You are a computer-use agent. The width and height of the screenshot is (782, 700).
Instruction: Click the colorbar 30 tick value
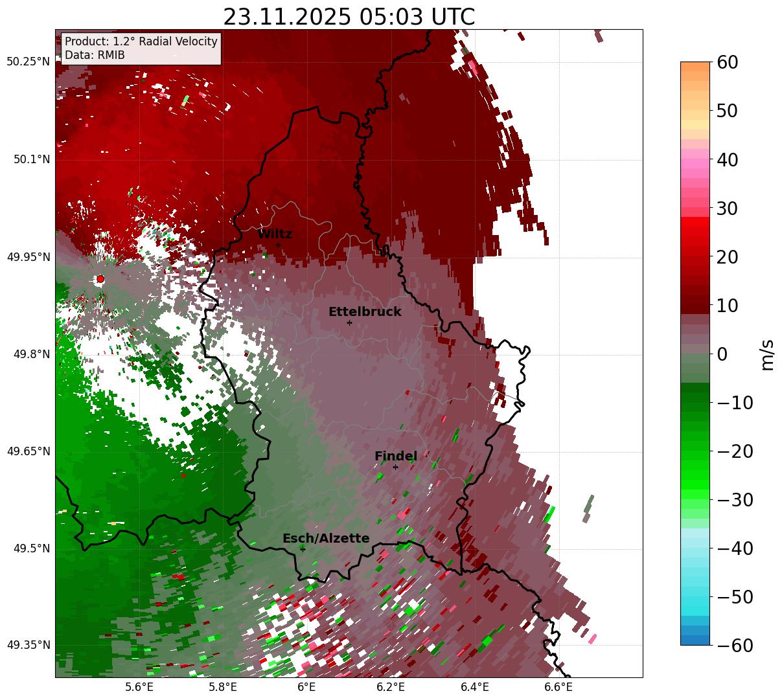[x=727, y=209]
